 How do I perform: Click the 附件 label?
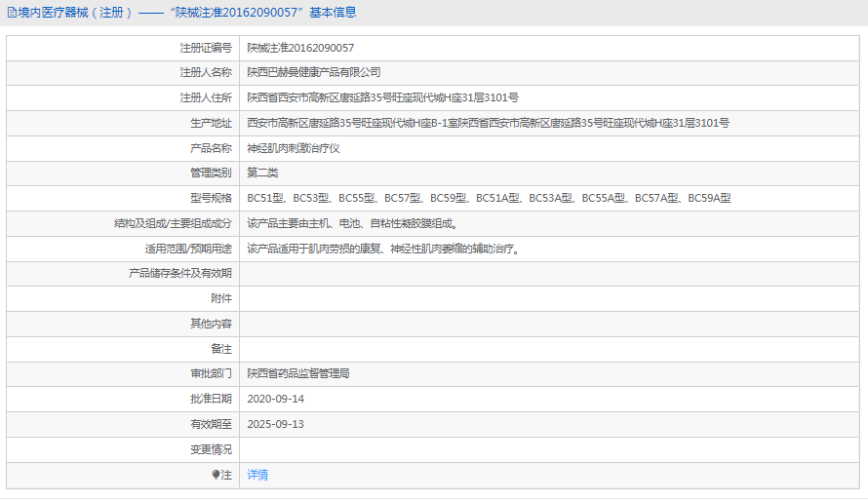221,298
